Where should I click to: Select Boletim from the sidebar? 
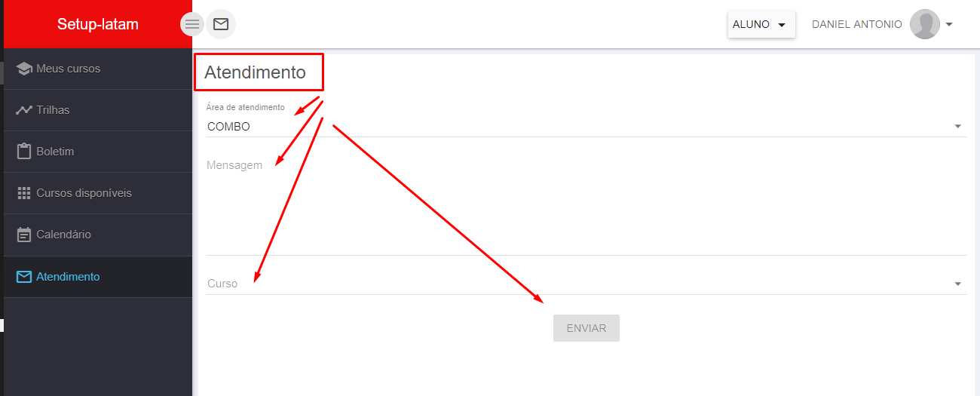click(98, 152)
